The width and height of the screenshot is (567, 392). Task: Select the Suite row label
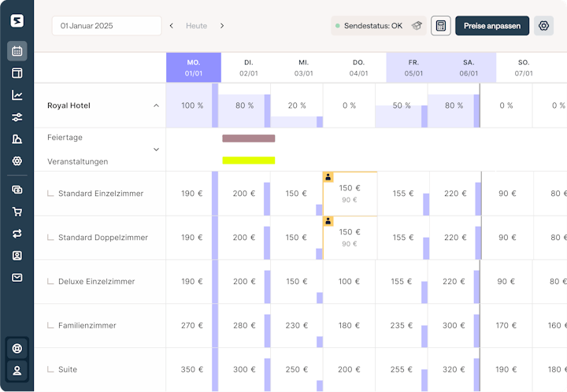pos(68,369)
